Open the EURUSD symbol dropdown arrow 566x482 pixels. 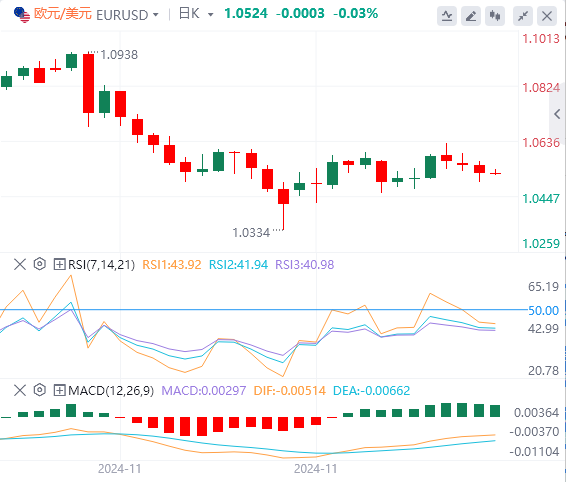(x=156, y=15)
